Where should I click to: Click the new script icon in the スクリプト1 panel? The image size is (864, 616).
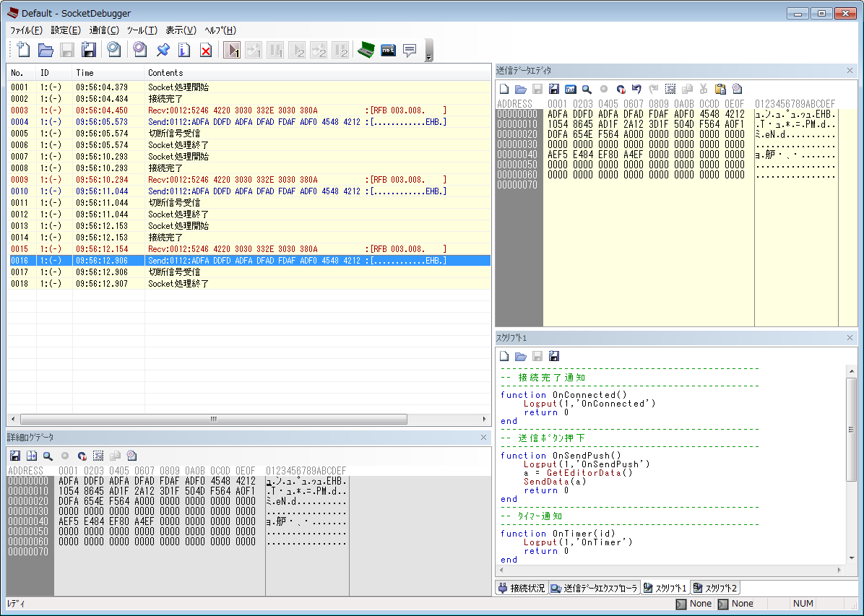pos(504,357)
